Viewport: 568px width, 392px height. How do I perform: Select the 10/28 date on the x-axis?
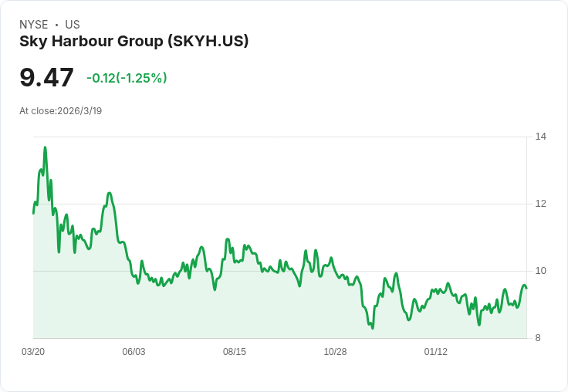pos(335,352)
